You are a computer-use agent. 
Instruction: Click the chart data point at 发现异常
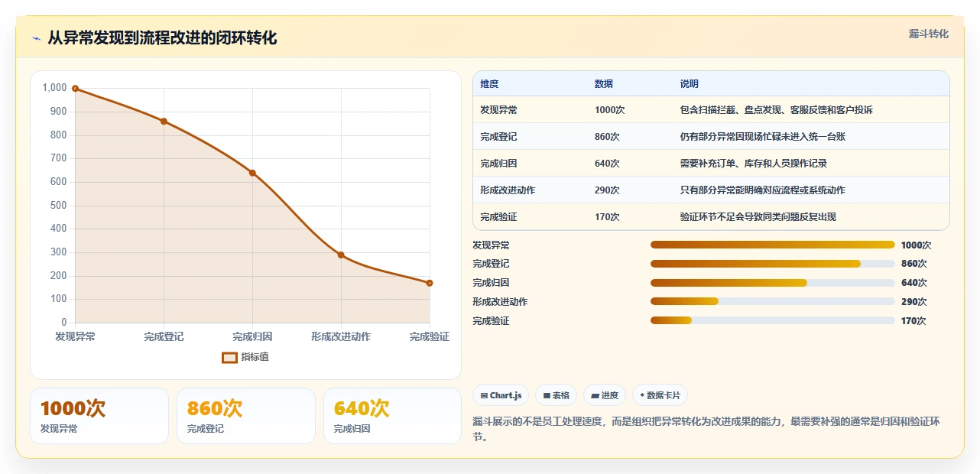(75, 89)
